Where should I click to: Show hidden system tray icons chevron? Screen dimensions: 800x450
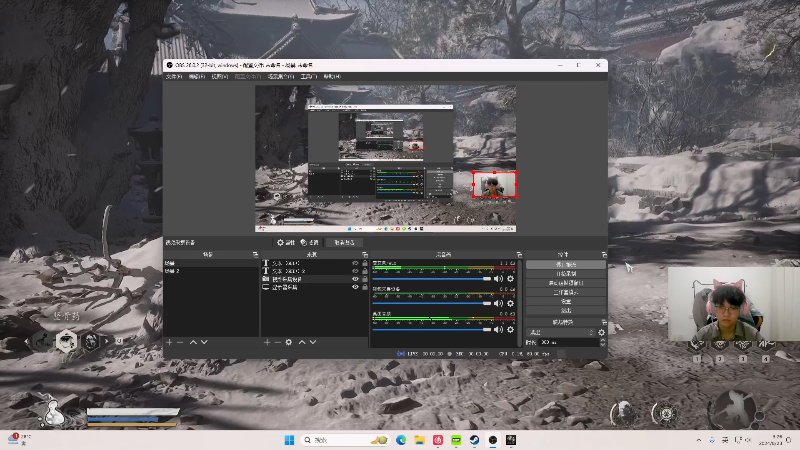698,440
